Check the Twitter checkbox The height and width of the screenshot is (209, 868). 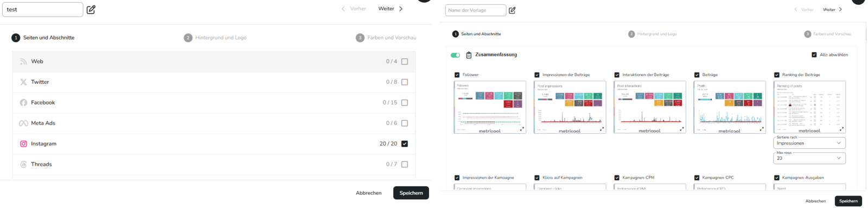click(x=405, y=82)
